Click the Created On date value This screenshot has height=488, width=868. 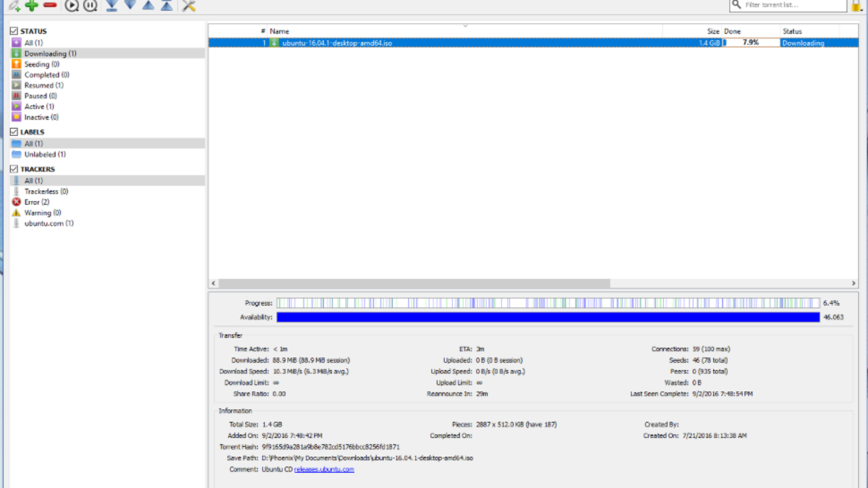[x=715, y=436]
